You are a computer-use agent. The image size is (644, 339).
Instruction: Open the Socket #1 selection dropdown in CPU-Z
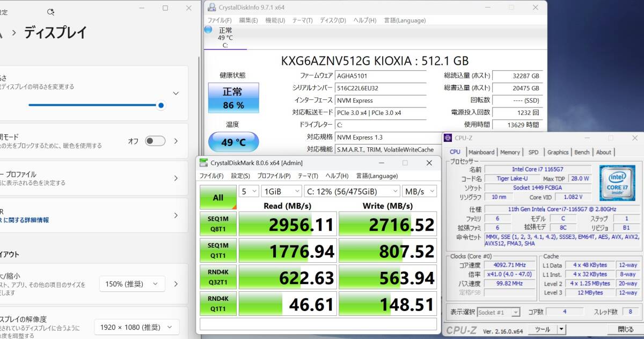tap(499, 312)
